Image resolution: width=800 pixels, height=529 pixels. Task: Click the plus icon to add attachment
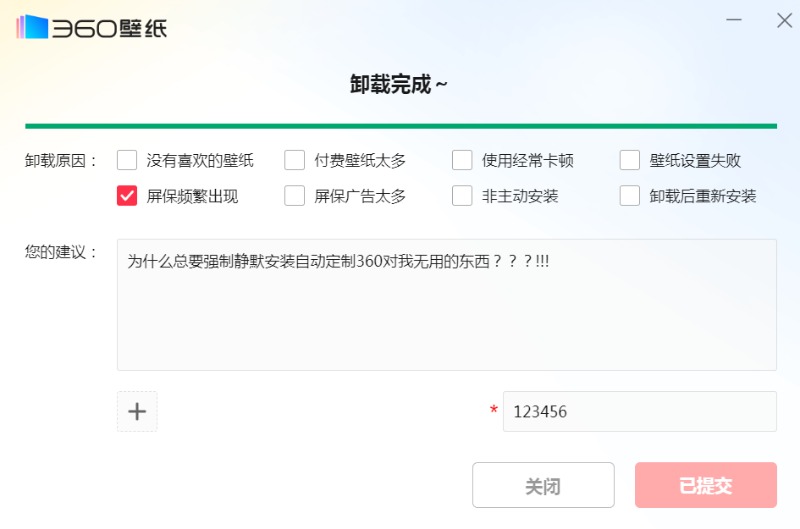[137, 411]
